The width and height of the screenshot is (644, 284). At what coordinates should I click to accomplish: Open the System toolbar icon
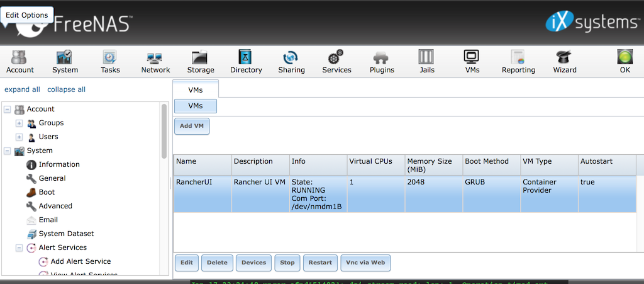tap(65, 62)
